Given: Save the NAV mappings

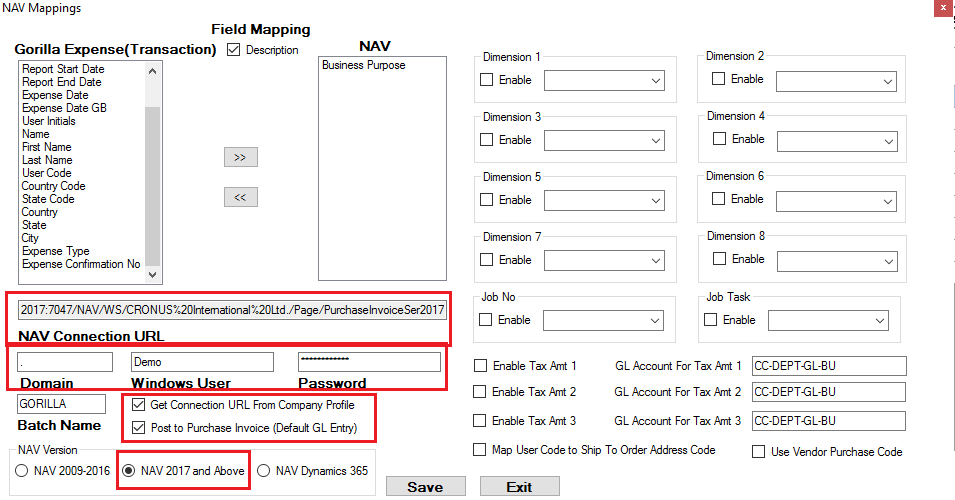Looking at the screenshot, I should [426, 487].
